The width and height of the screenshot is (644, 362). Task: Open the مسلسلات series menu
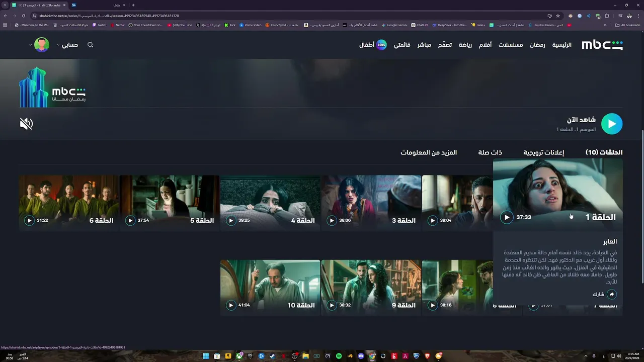[511, 45]
